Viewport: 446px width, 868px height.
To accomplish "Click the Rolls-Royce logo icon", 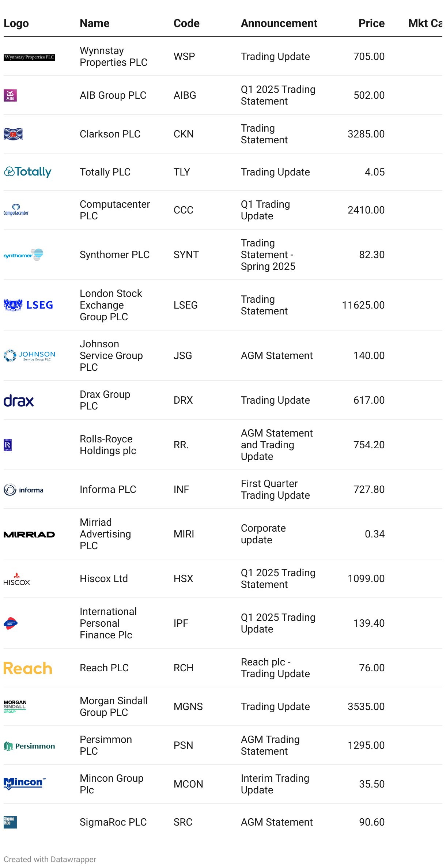I will 8,445.
